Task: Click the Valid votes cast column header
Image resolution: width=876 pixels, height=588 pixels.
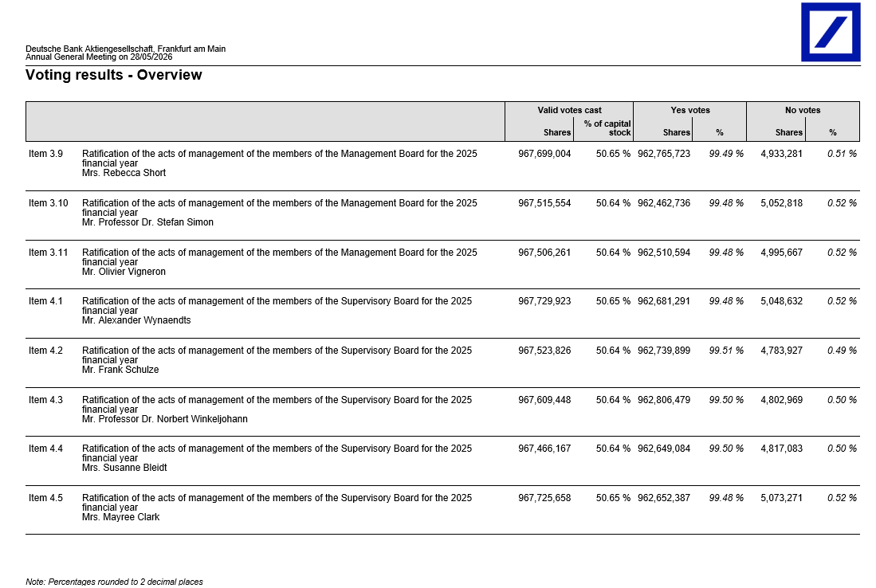Action: tap(569, 110)
